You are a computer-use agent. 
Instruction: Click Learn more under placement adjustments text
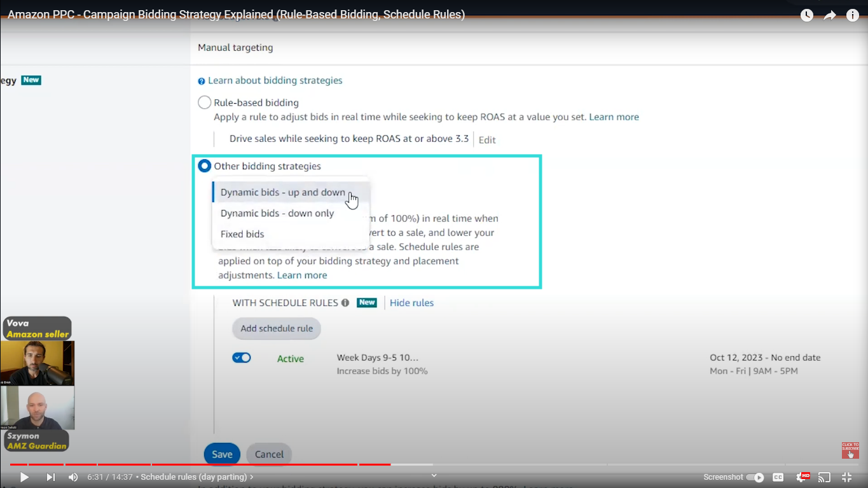tap(302, 275)
